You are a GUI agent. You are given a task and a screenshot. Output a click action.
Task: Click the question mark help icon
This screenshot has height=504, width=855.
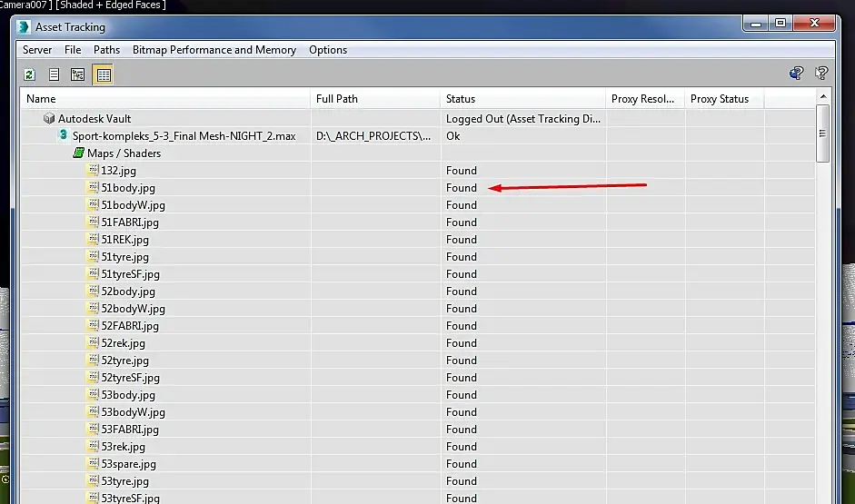[821, 73]
